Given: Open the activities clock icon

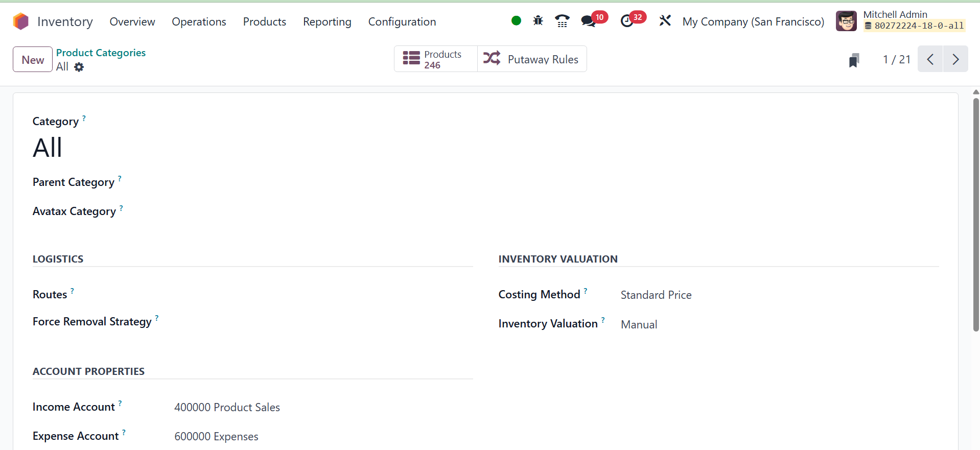Looking at the screenshot, I should tap(627, 21).
